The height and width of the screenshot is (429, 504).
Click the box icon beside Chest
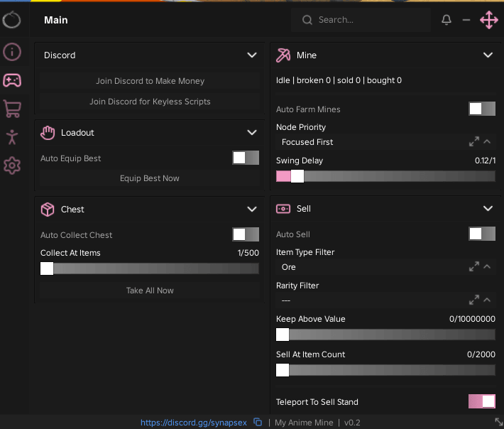pyautogui.click(x=48, y=210)
